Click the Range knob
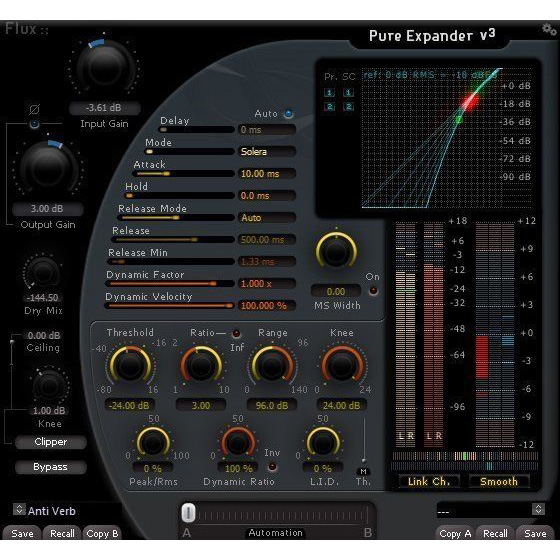This screenshot has height=560, width=560. point(272,365)
